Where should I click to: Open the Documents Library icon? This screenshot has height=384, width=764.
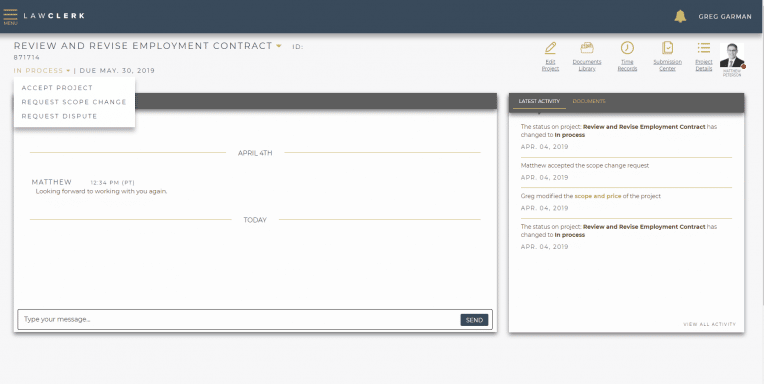(587, 48)
